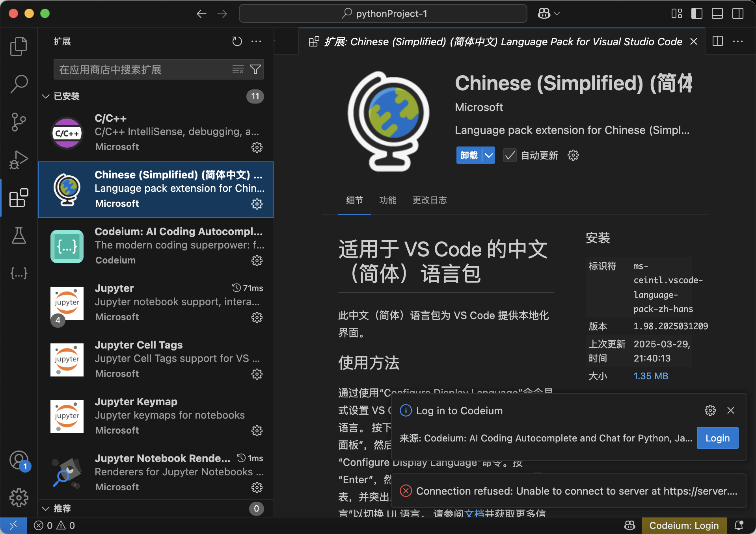756x534 pixels.
Task: Click Microsoft publisher link in details
Action: point(479,107)
